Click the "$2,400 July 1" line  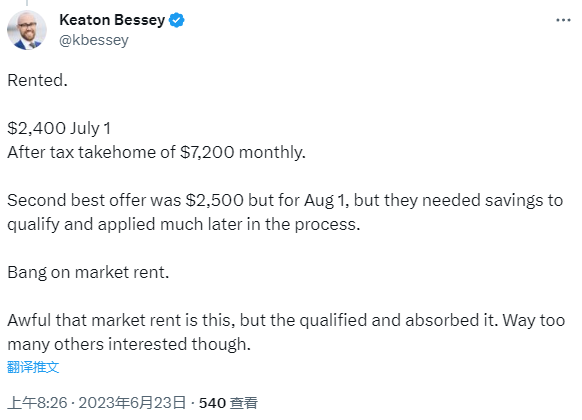point(59,128)
